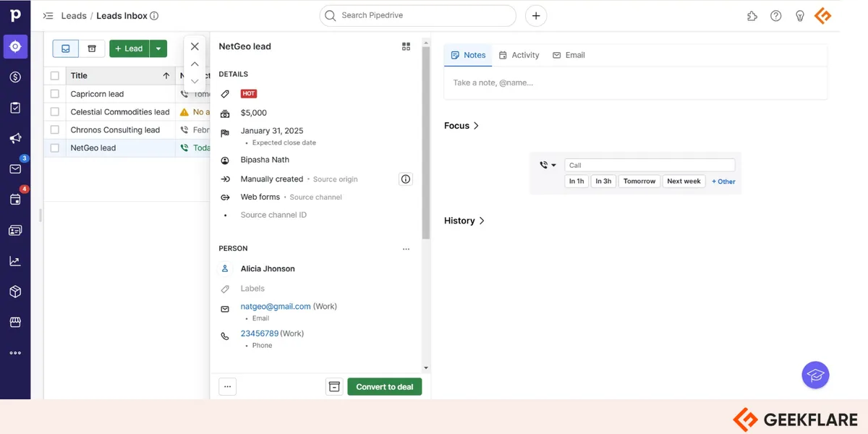Open Insights chart icon in sidebar
This screenshot has height=434, width=868.
15,261
